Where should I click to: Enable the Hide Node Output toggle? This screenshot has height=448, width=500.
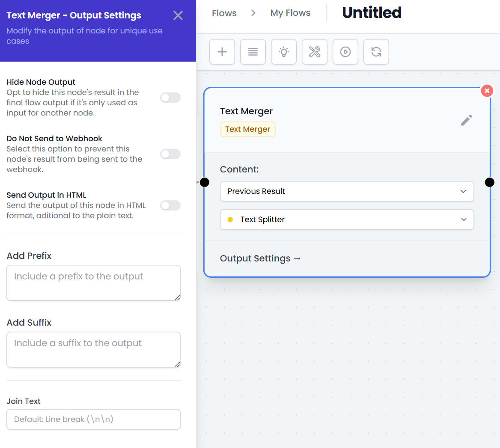click(x=170, y=98)
